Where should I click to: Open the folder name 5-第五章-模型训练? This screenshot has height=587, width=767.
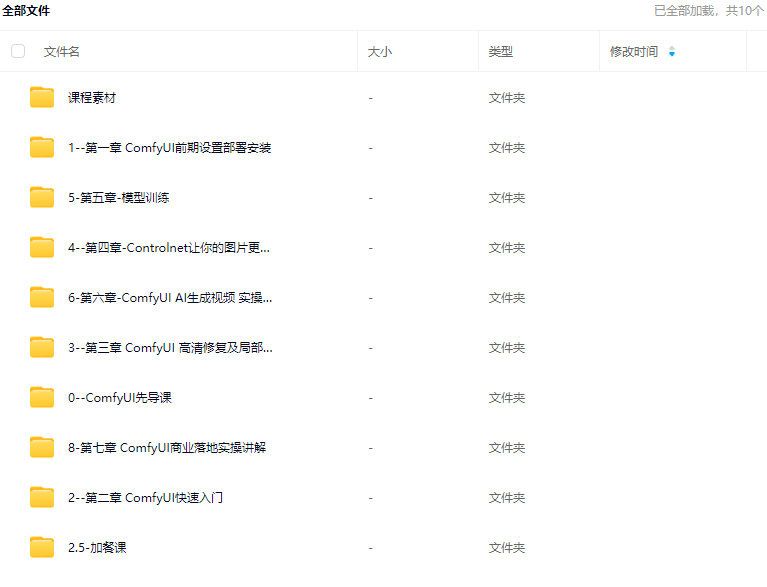(x=118, y=197)
